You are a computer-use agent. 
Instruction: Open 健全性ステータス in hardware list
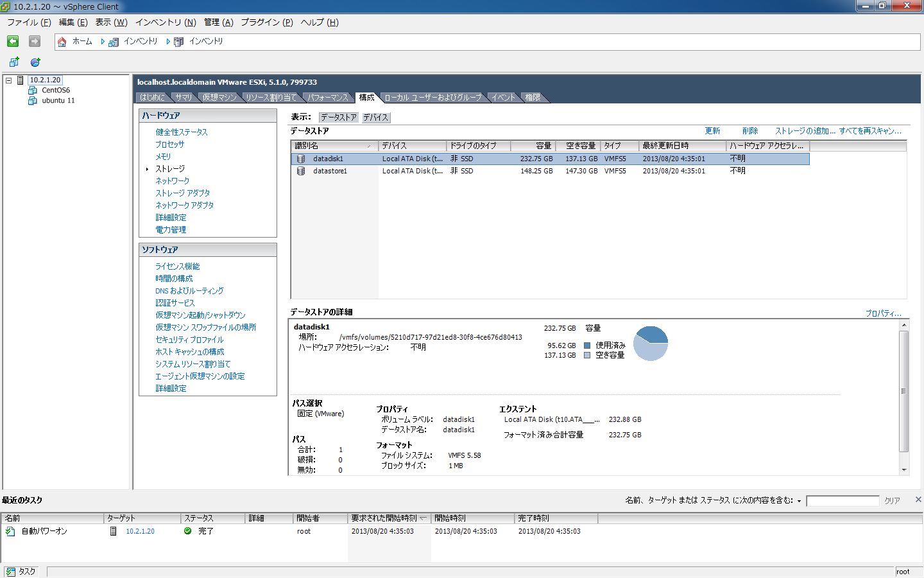click(x=182, y=132)
